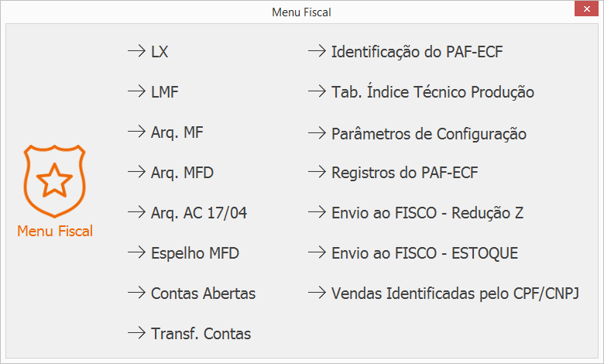
Task: Click the arrow icon beside Transf. Contas
Action: pos(137,333)
